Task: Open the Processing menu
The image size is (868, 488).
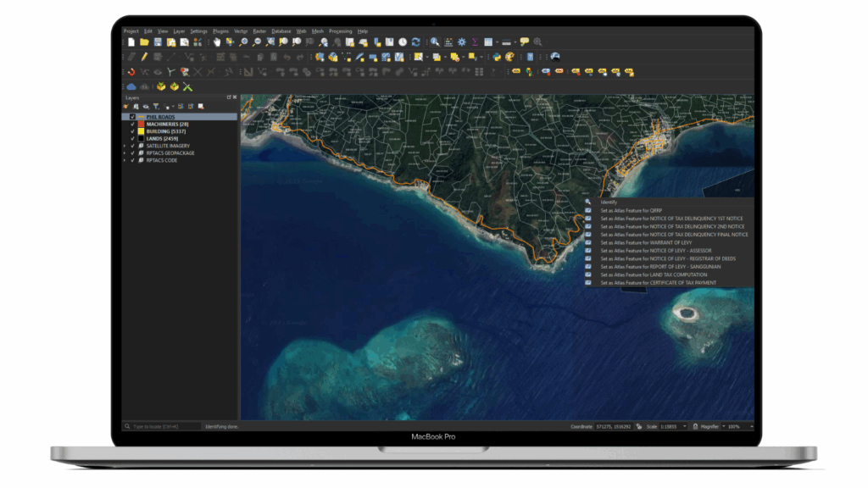Action: 340,30
